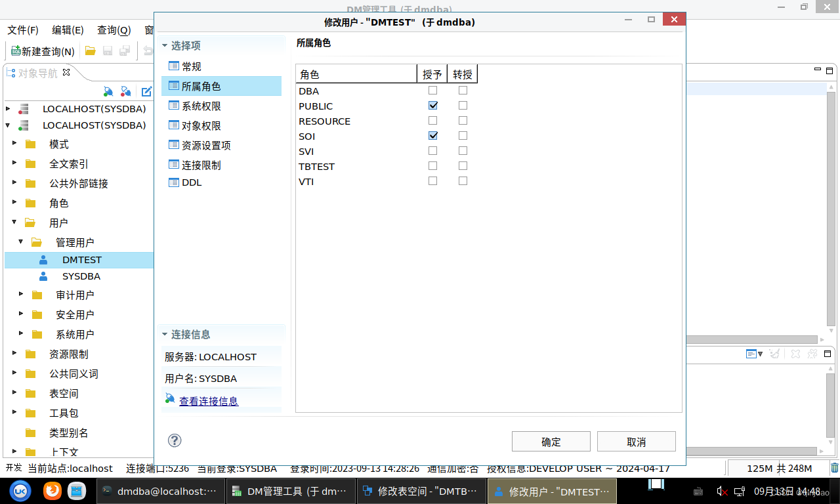Viewport: 840px width, 504px height.
Task: Collapse the 用户 tree node arrow
Action: click(14, 222)
